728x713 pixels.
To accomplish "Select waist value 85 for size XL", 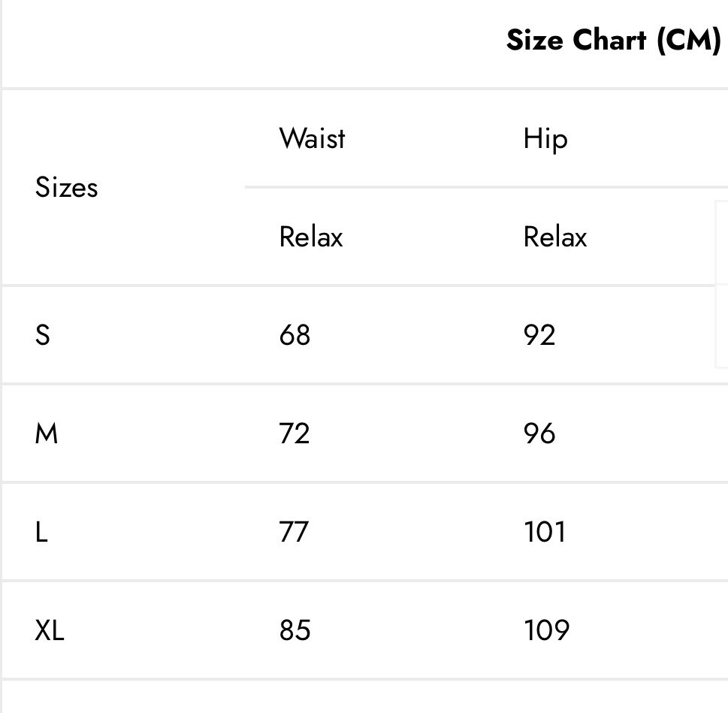I will pyautogui.click(x=295, y=630).
